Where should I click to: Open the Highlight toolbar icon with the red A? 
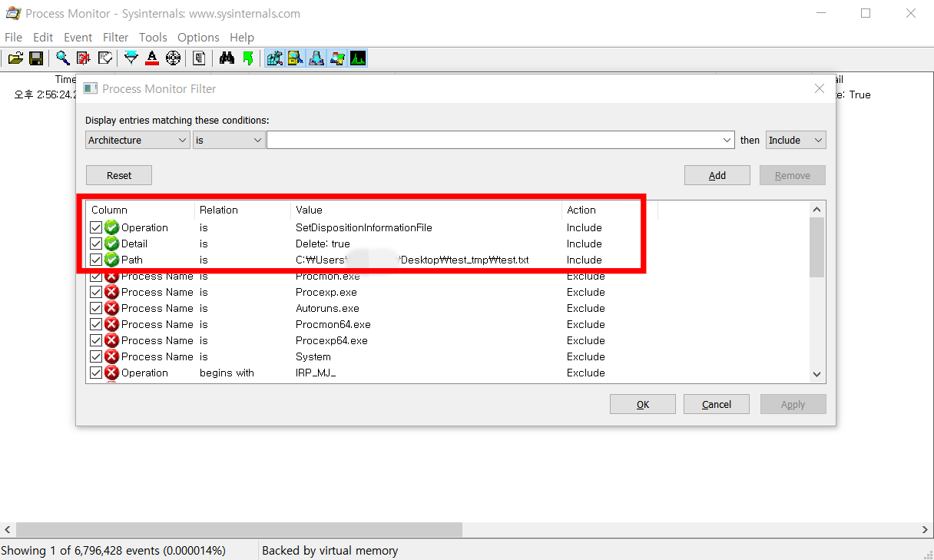pyautogui.click(x=152, y=58)
